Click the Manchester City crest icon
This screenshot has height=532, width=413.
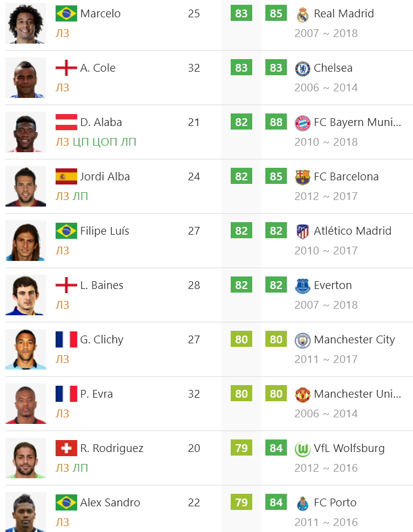[302, 341]
